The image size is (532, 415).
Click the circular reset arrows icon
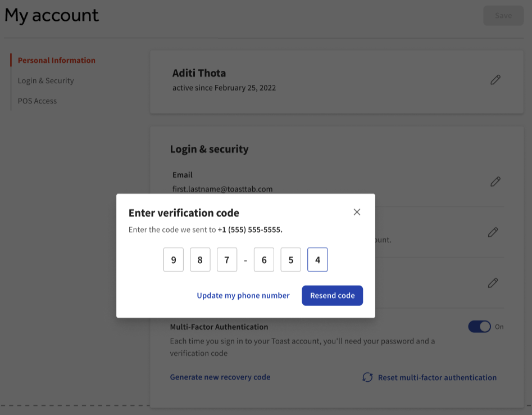tap(367, 377)
